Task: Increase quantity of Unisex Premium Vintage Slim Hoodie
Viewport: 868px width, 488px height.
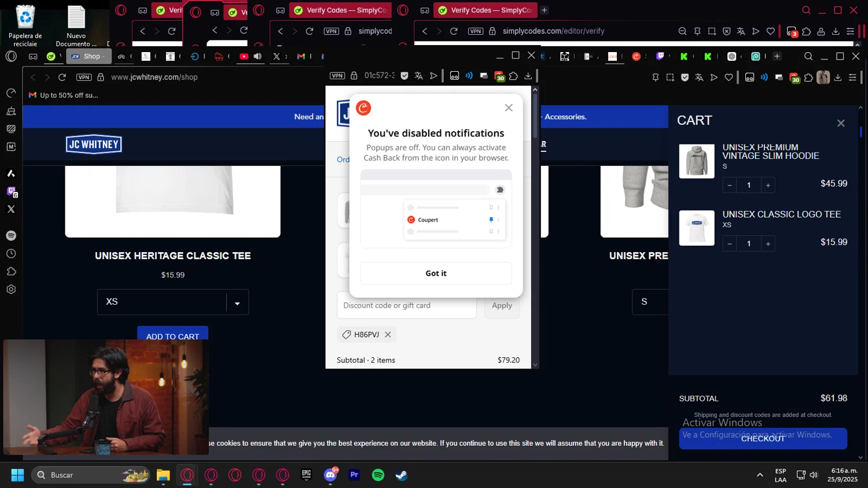Action: [768, 185]
